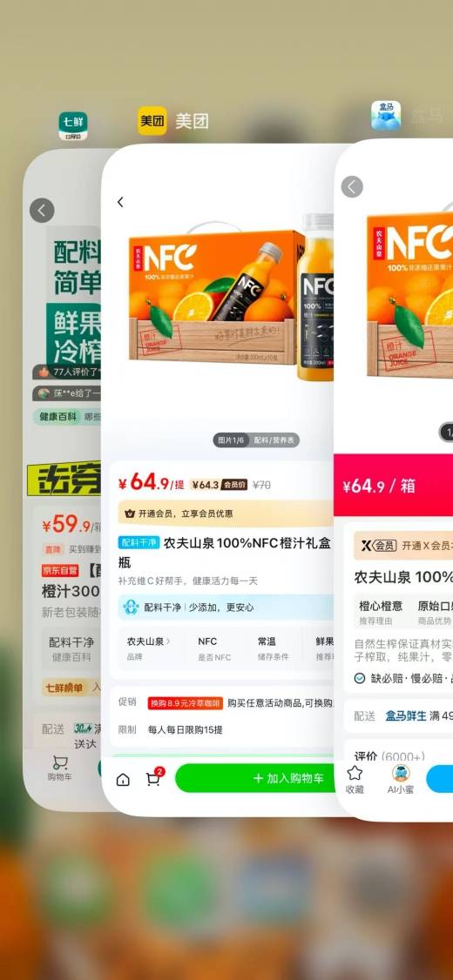Select the 图片1/6 image tab

tap(231, 440)
